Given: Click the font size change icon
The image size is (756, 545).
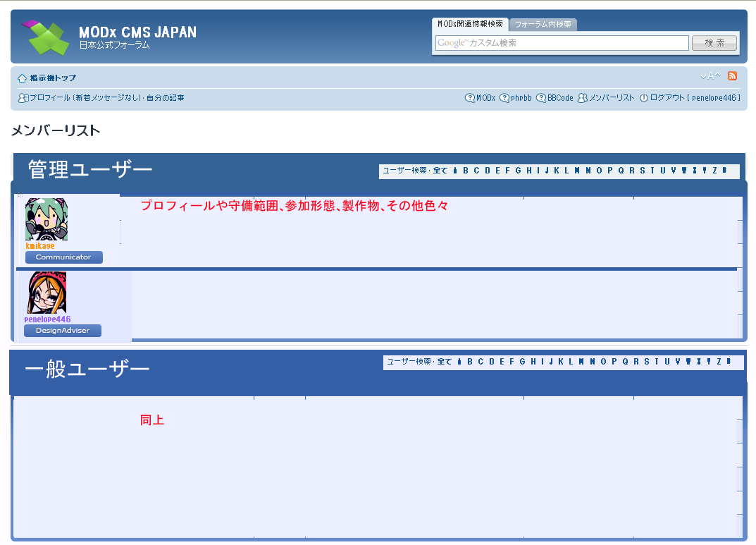Looking at the screenshot, I should [709, 76].
